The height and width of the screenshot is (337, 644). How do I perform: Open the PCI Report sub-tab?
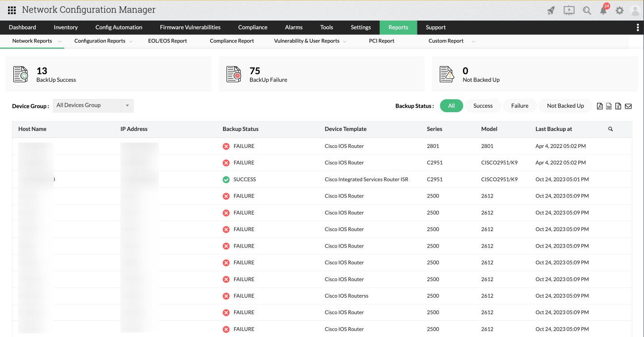point(382,41)
